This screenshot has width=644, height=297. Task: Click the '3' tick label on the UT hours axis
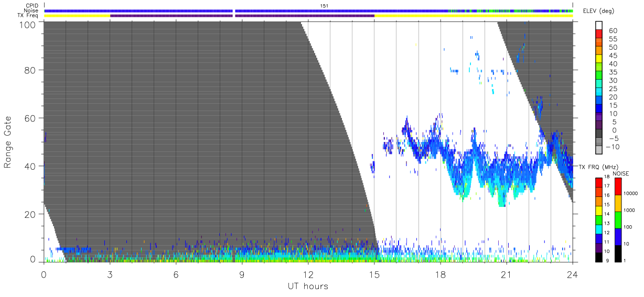click(110, 273)
